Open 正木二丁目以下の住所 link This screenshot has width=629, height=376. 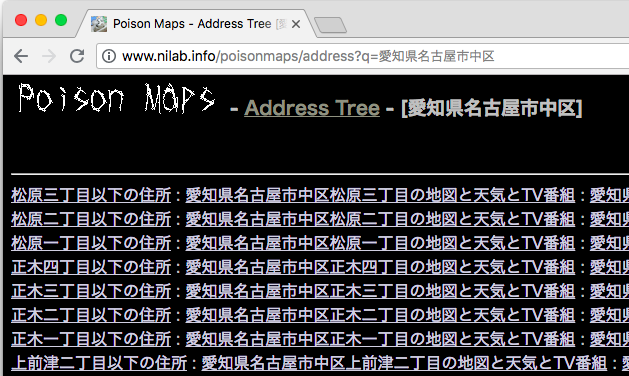click(91, 315)
